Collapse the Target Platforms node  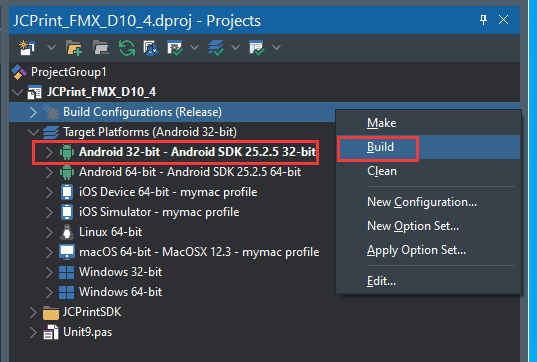click(33, 132)
